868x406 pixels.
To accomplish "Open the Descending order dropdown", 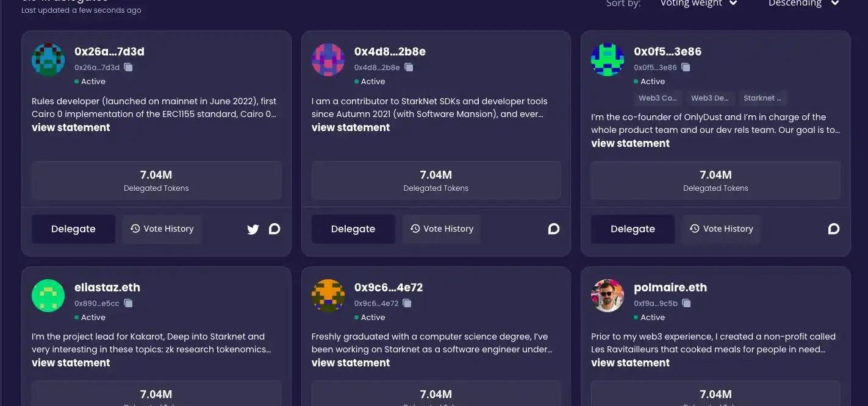I will 803,4.
